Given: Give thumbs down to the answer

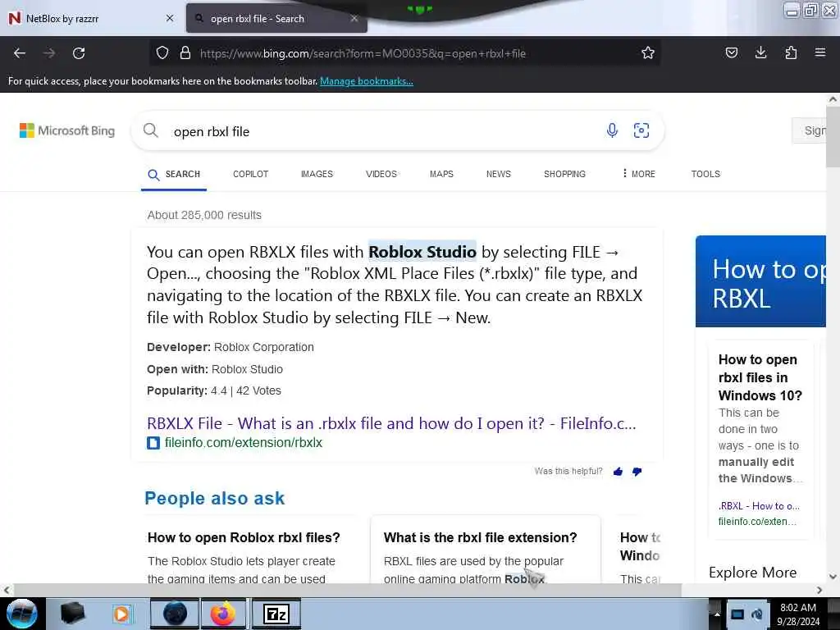Looking at the screenshot, I should [637, 472].
